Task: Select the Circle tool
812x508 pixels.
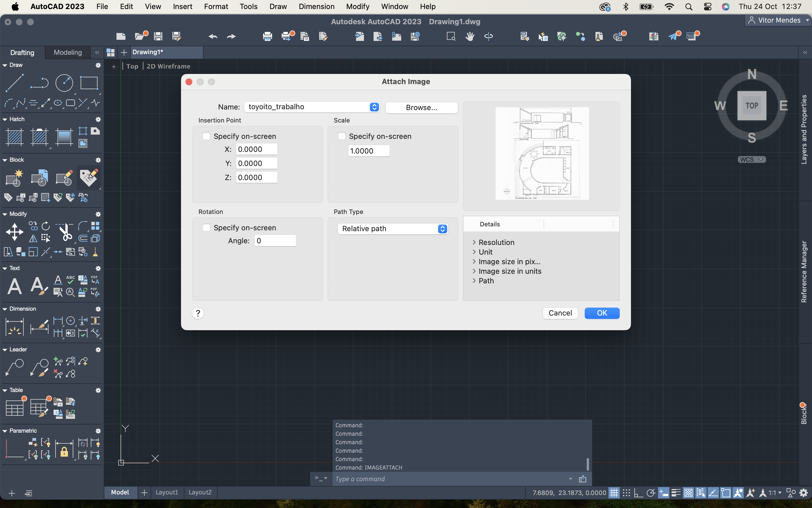Action: [64, 82]
